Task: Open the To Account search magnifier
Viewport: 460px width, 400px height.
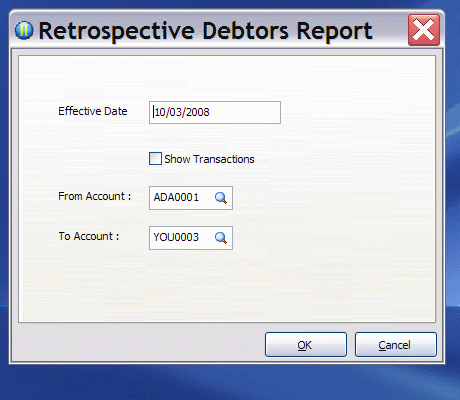Action: click(221, 238)
